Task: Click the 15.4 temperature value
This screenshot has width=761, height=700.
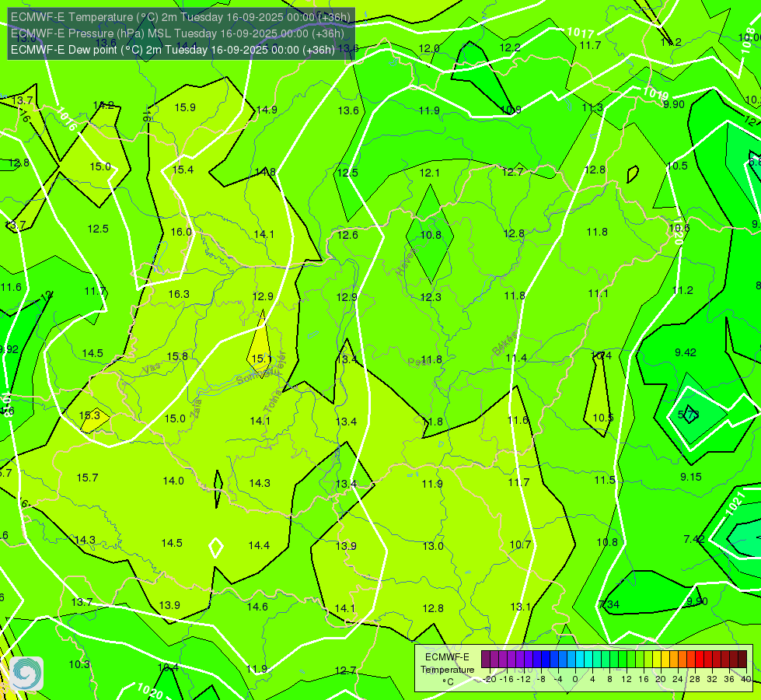Action: 183,170
